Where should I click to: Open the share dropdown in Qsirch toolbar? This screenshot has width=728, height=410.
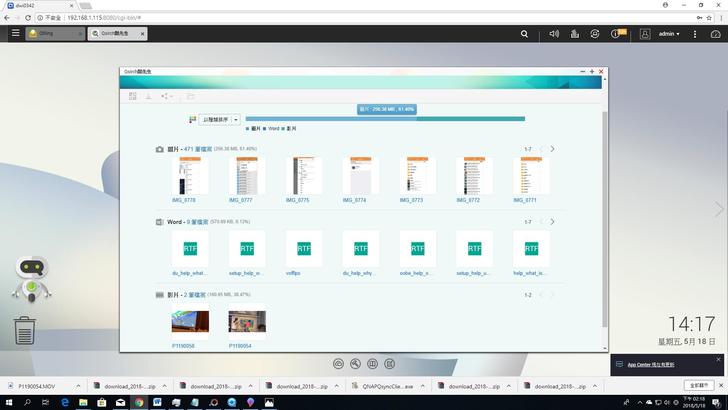point(167,96)
